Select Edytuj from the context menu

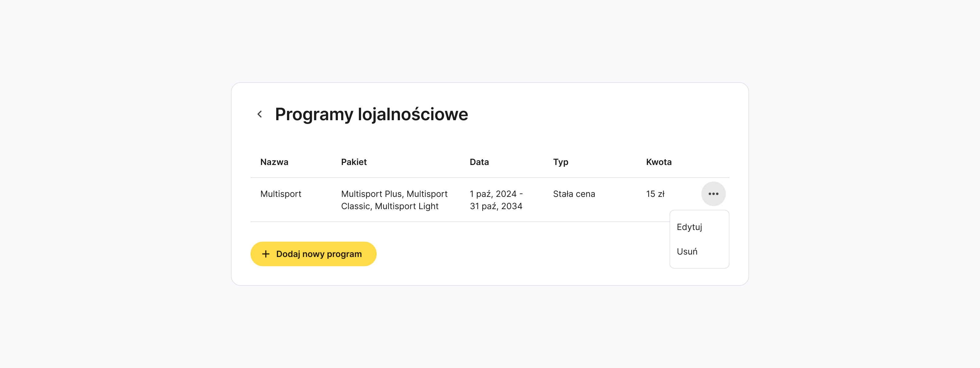(689, 227)
